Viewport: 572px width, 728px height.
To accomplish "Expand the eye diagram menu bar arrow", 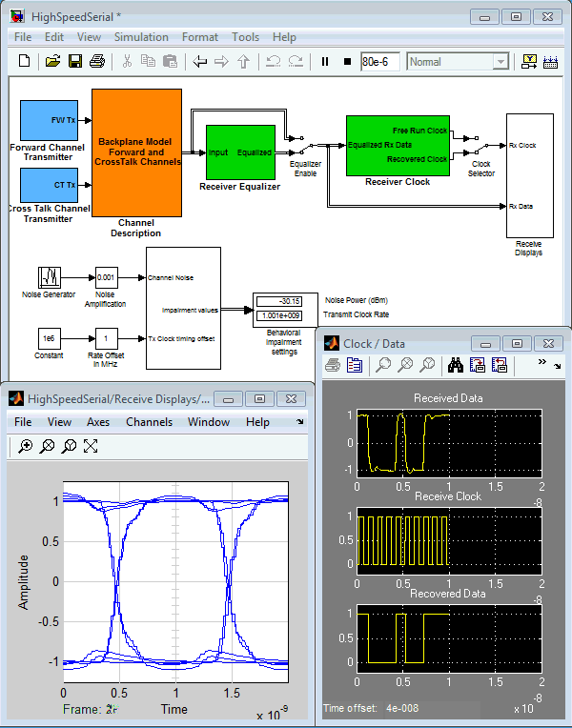I will (300, 421).
